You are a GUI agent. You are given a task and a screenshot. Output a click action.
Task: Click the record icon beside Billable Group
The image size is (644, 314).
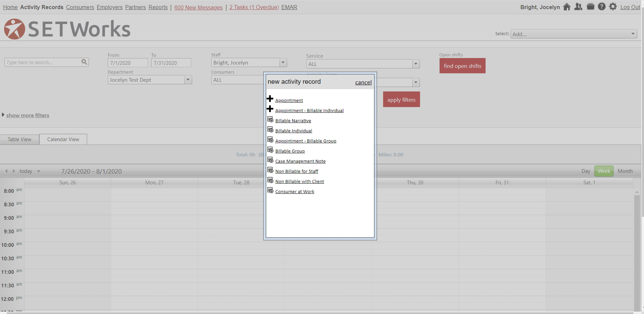click(270, 150)
